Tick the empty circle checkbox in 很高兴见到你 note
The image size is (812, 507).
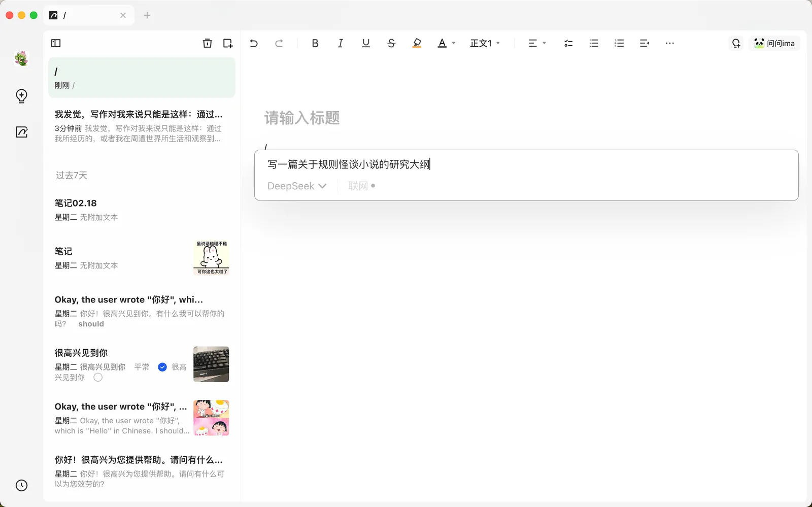[x=98, y=378]
